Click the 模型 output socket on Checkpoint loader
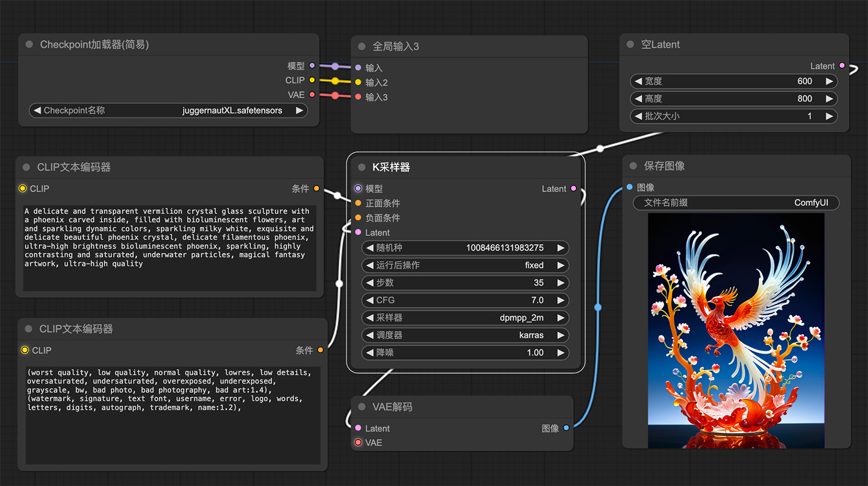 click(x=312, y=65)
